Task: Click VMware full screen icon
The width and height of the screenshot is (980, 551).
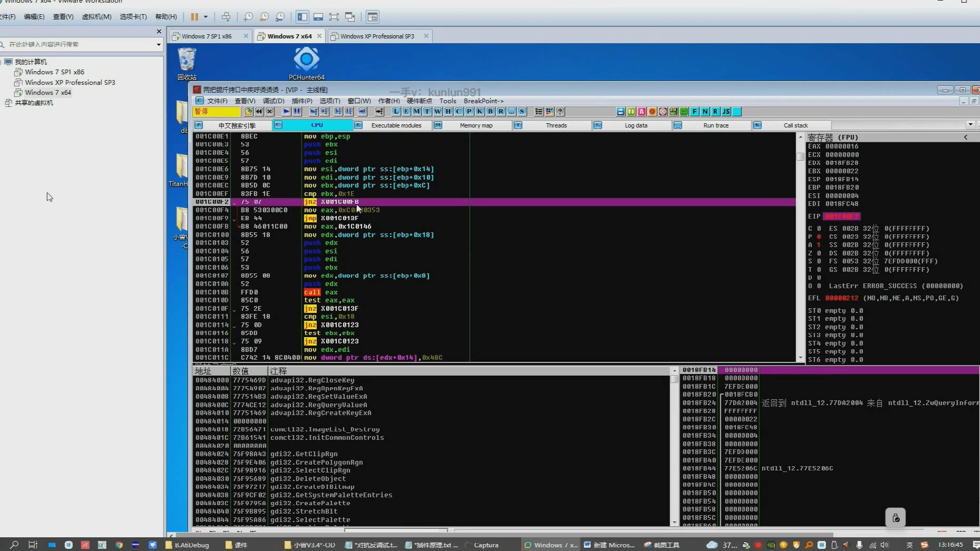Action: (x=334, y=17)
